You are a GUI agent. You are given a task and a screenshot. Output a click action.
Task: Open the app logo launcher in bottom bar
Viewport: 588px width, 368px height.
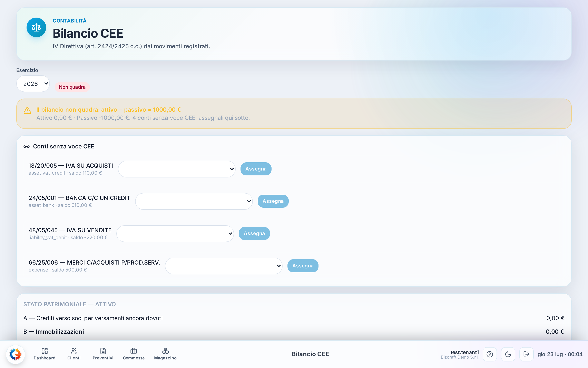[16, 354]
